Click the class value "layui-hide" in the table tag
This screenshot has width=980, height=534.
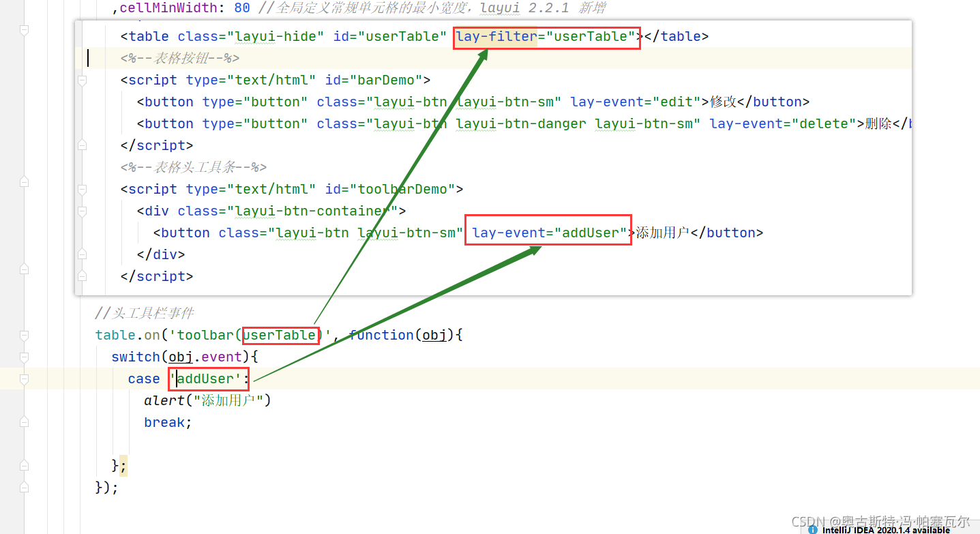tap(275, 36)
